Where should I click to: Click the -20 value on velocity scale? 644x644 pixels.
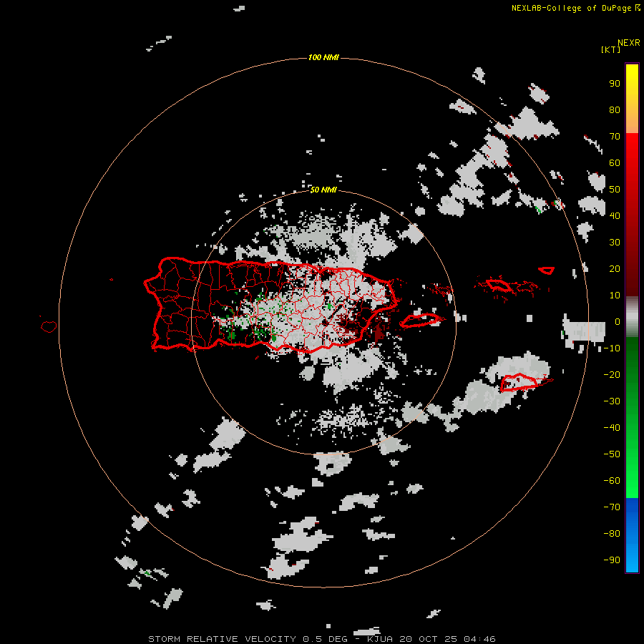pos(612,375)
